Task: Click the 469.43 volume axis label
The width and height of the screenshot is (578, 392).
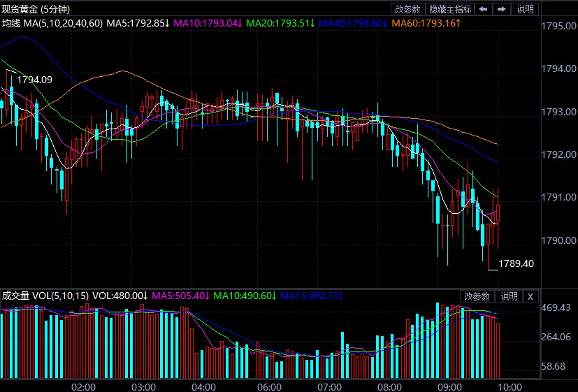Action: (x=556, y=307)
